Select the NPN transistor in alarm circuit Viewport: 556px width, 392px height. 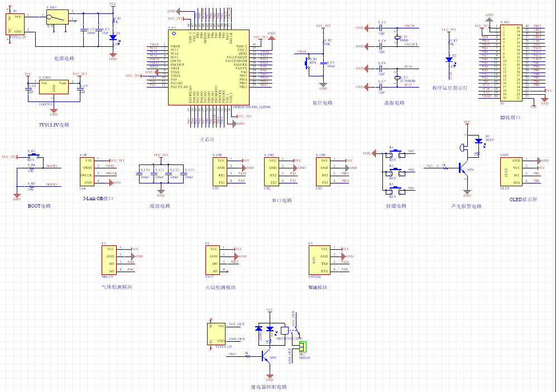pyautogui.click(x=464, y=169)
